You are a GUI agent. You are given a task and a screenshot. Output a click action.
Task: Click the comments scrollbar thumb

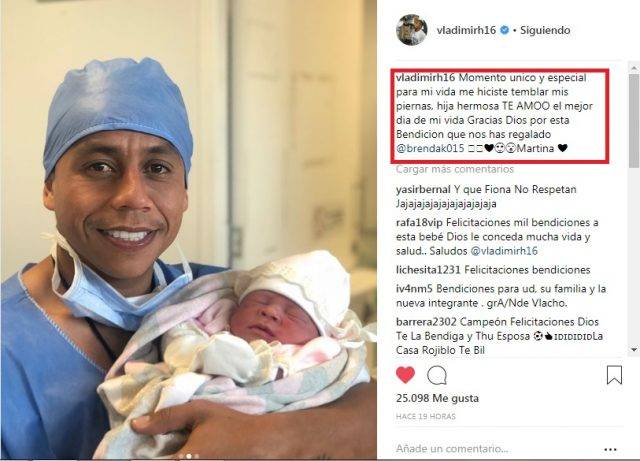(x=634, y=120)
